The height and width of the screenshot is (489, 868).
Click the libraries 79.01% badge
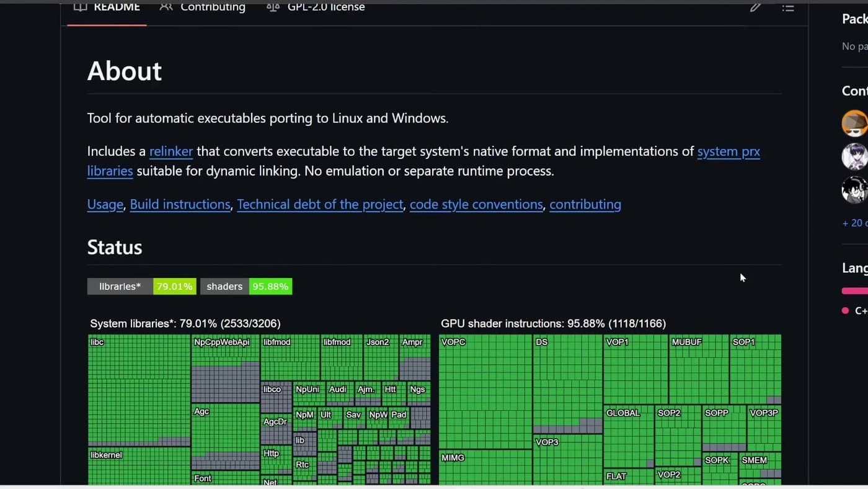click(x=142, y=287)
